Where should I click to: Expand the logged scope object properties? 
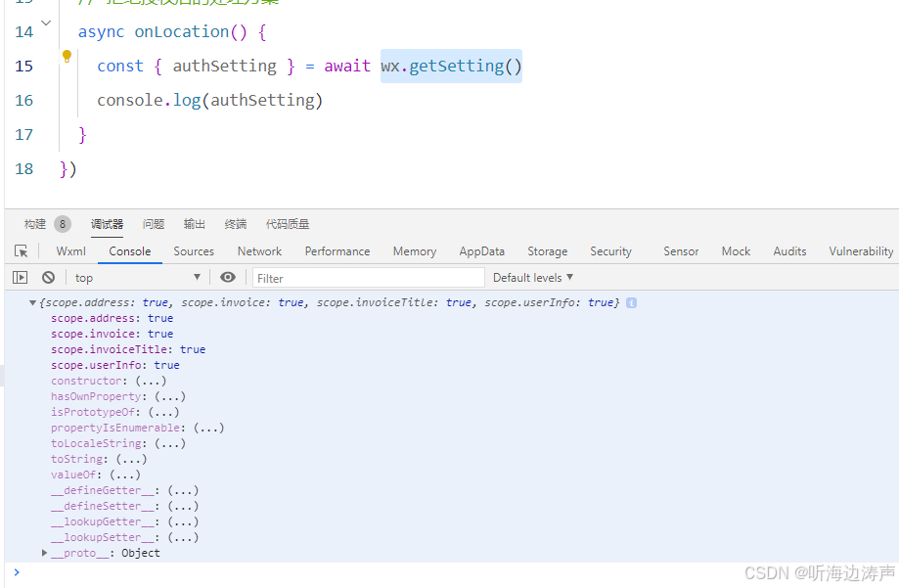(33, 302)
